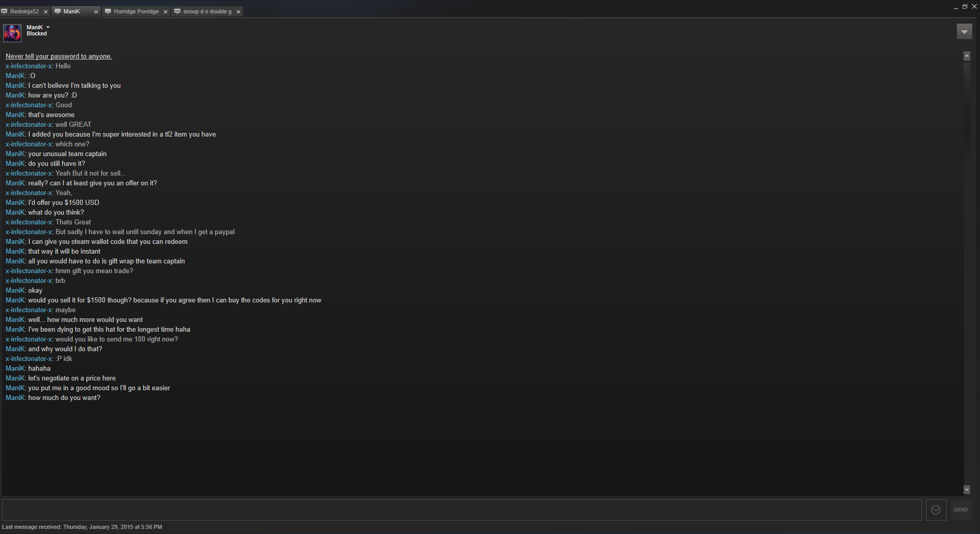Image resolution: width=980 pixels, height=534 pixels.
Task: Click ManiK's profile avatar picture
Action: pyautogui.click(x=12, y=33)
